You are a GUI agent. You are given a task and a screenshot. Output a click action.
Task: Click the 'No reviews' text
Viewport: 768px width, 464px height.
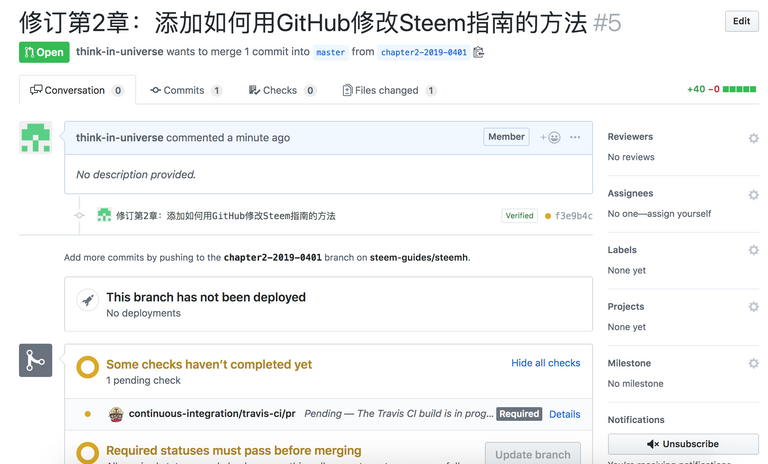631,157
